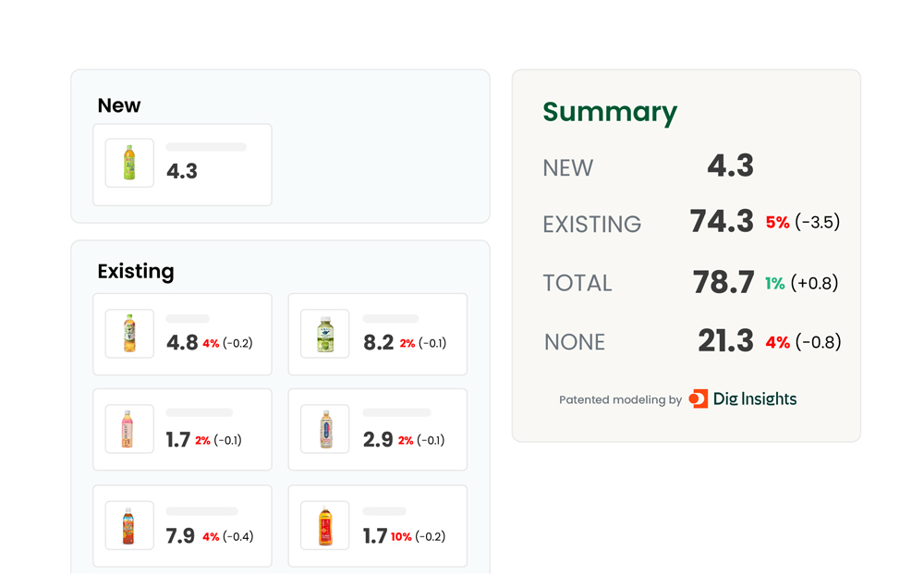Click the New section heading
Screen dimensions: 924x576
(119, 105)
